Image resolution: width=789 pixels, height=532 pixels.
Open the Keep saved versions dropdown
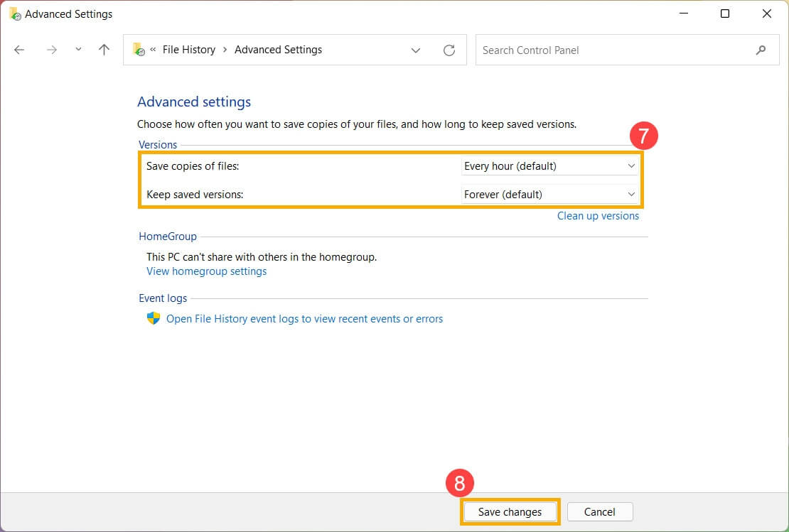[549, 195]
